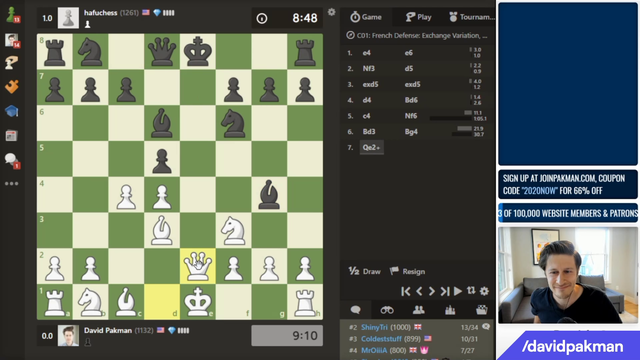Image resolution: width=640 pixels, height=360 pixels.
Task: Jump to the first move
Action: point(406,291)
